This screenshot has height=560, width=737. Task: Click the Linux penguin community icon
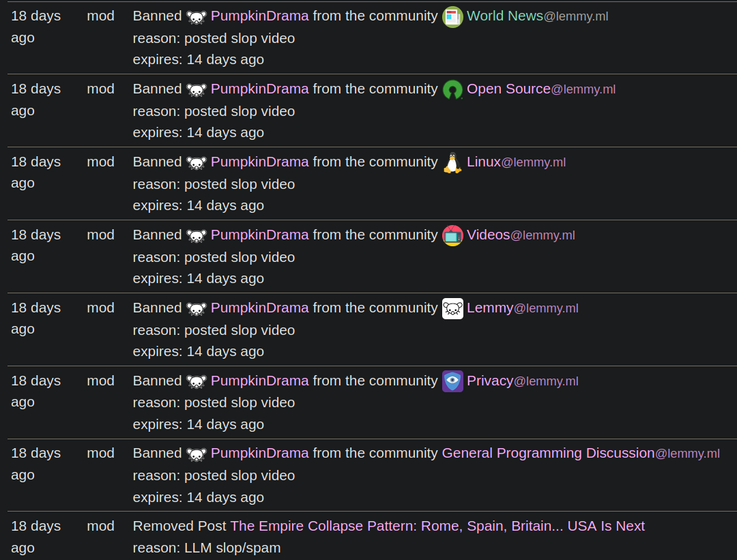(452, 162)
